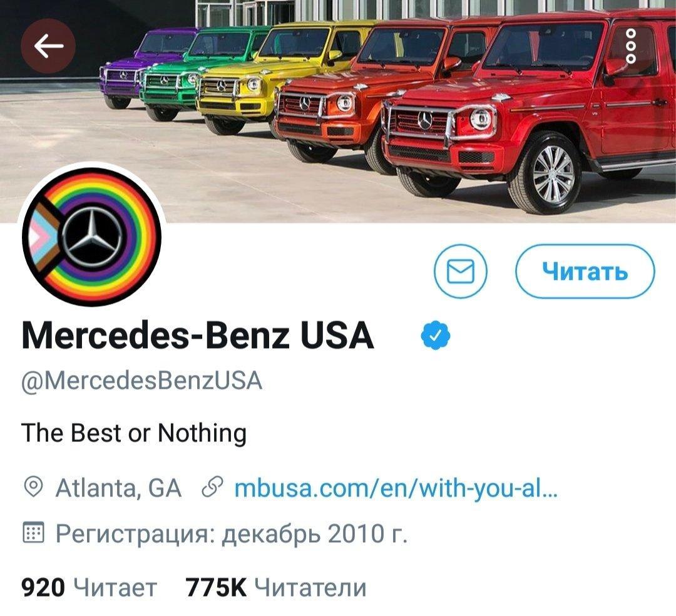
Task: Open the Mercedes rainbow profile picture
Action: (91, 237)
